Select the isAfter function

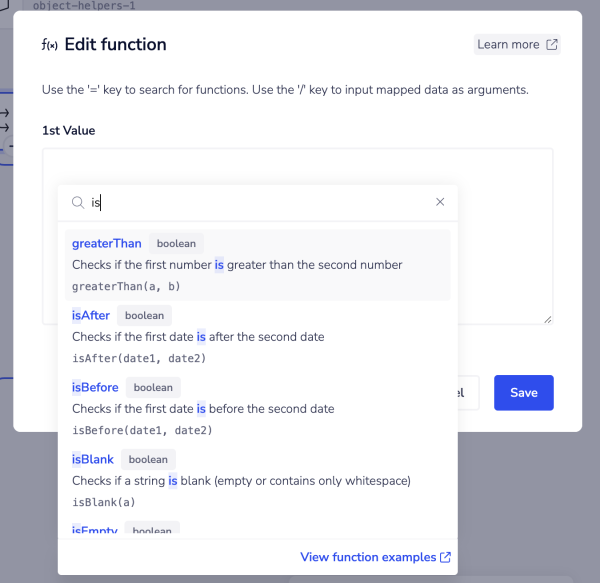pos(91,315)
